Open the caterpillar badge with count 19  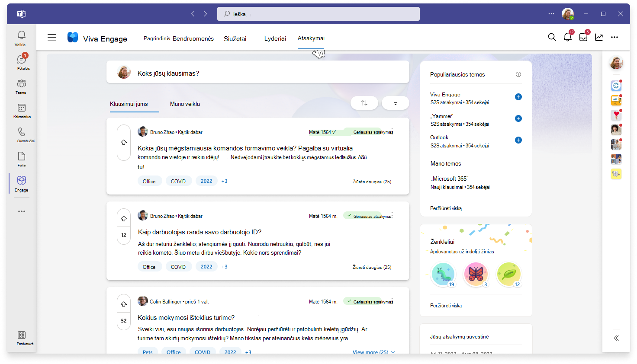click(x=443, y=274)
